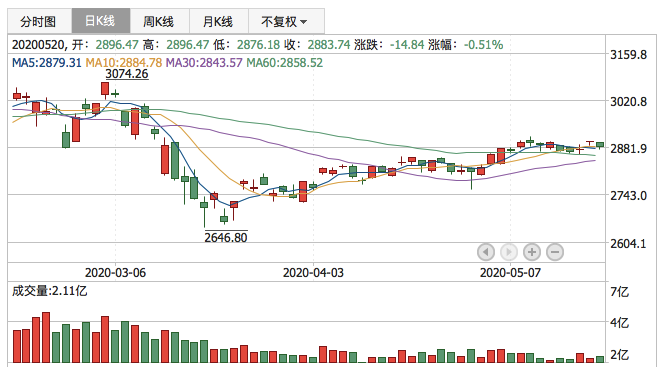Click the MA30 indicator label

[x=204, y=63]
